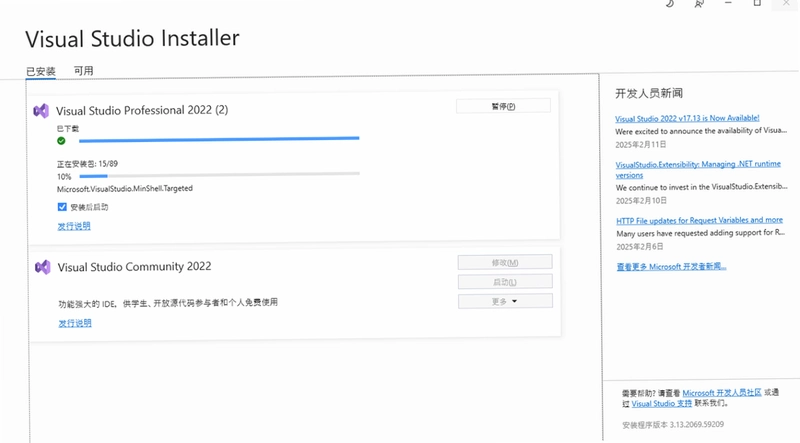Open the Microsoft 开发人员社区 link

[722, 392]
